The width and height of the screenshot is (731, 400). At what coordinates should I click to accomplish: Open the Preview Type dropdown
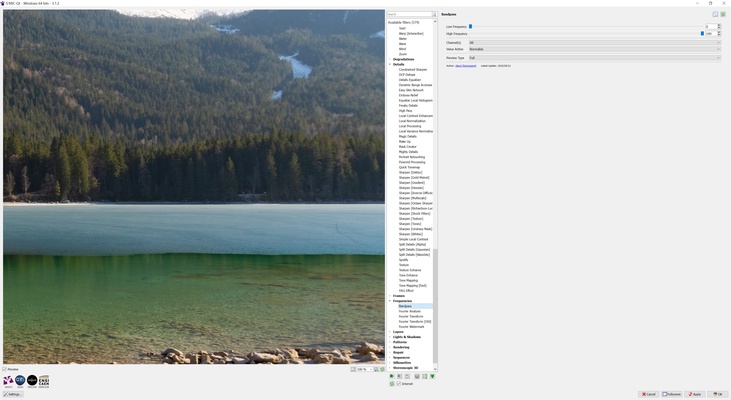594,58
